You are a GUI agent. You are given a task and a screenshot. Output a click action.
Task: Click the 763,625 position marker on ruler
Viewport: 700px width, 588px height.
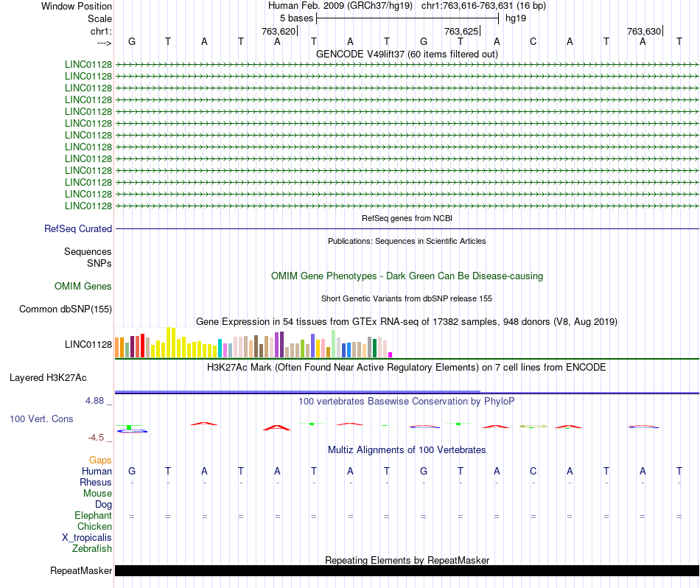pos(461,31)
